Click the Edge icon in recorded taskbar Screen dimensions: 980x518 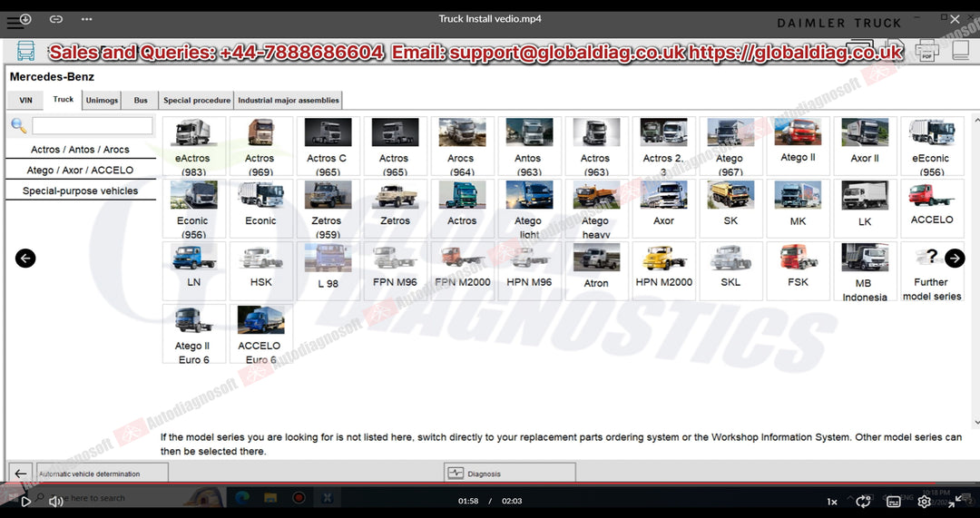(242, 498)
